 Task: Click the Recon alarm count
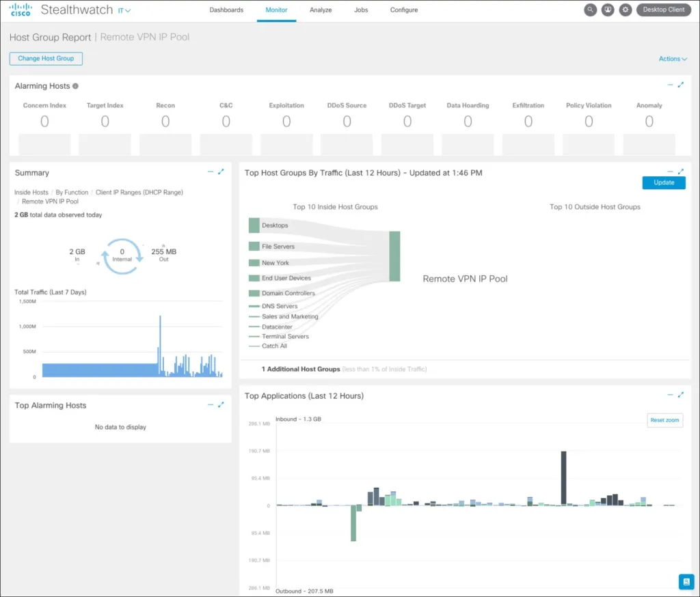click(165, 122)
